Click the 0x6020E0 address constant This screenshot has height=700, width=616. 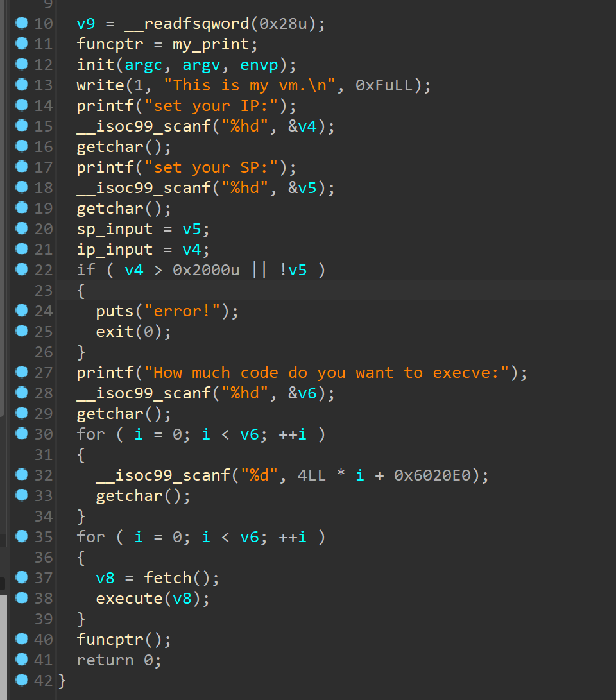432,475
